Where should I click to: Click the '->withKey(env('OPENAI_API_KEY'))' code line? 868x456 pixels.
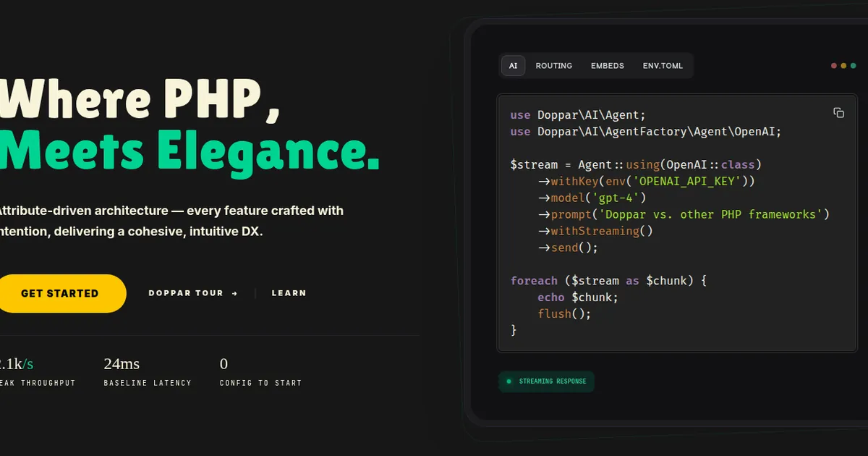(x=647, y=181)
